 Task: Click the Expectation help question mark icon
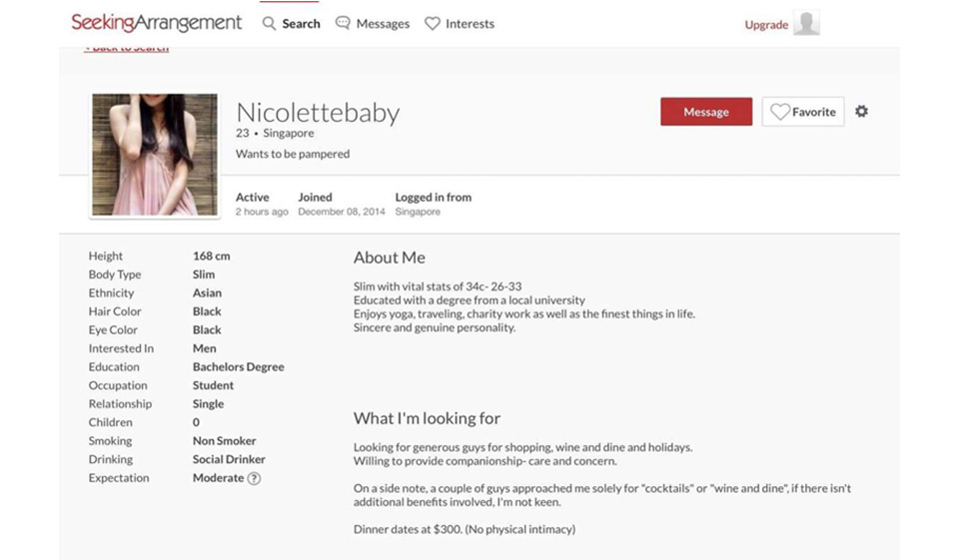pos(254,478)
